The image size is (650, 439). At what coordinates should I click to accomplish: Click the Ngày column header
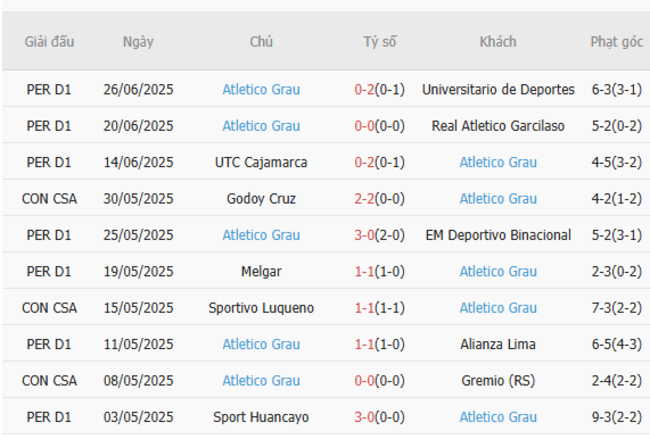tap(138, 42)
